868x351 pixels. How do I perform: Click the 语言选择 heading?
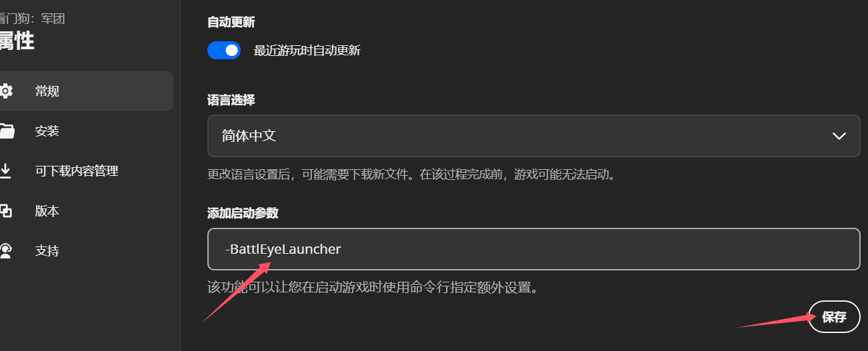point(231,100)
